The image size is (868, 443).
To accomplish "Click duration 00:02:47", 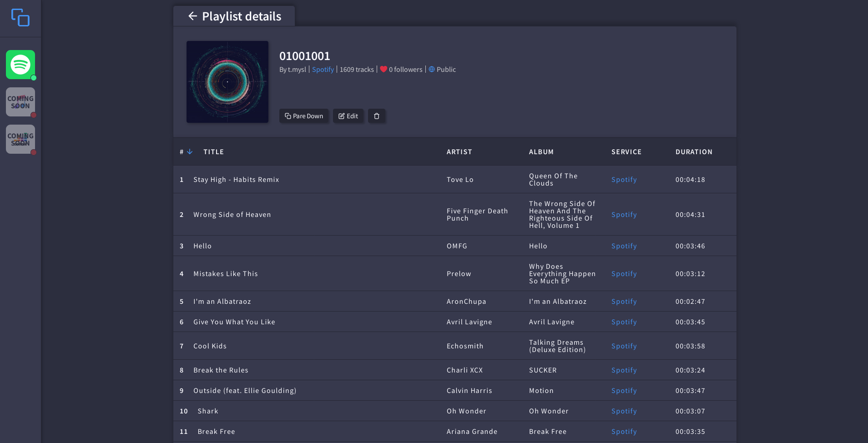I will coord(690,302).
